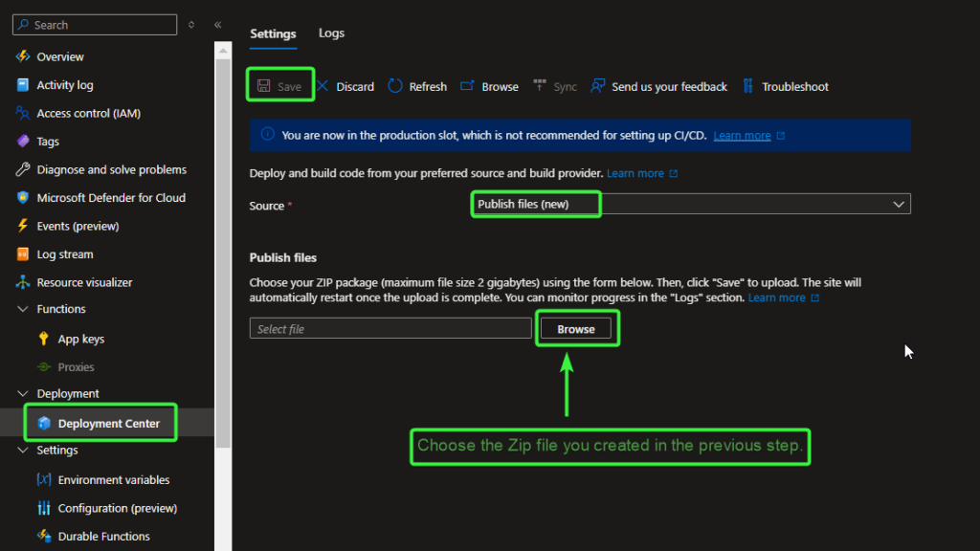Click the Access control (IAM) icon
Image resolution: width=980 pixels, height=551 pixels.
23,113
